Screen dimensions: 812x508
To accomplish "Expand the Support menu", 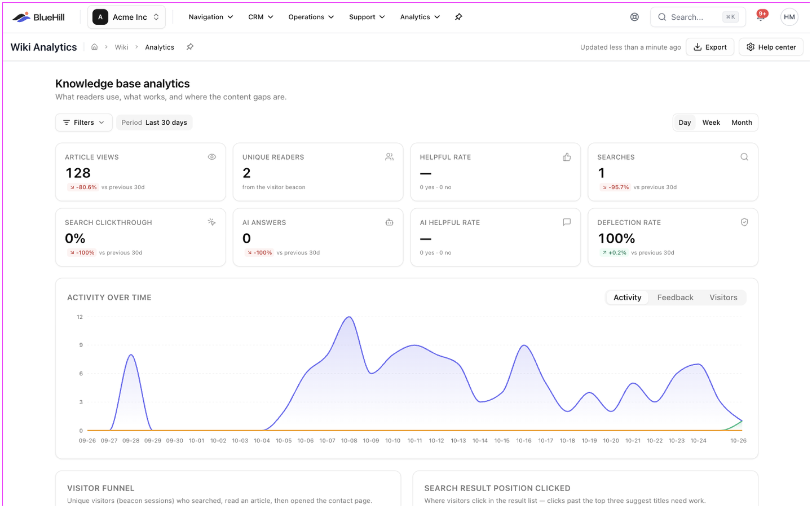I will [367, 17].
